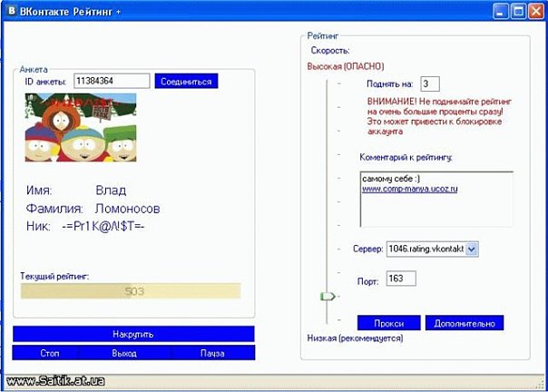Close the ВКонтакте Рейтинг window
The height and width of the screenshot is (392, 548).
(x=535, y=11)
